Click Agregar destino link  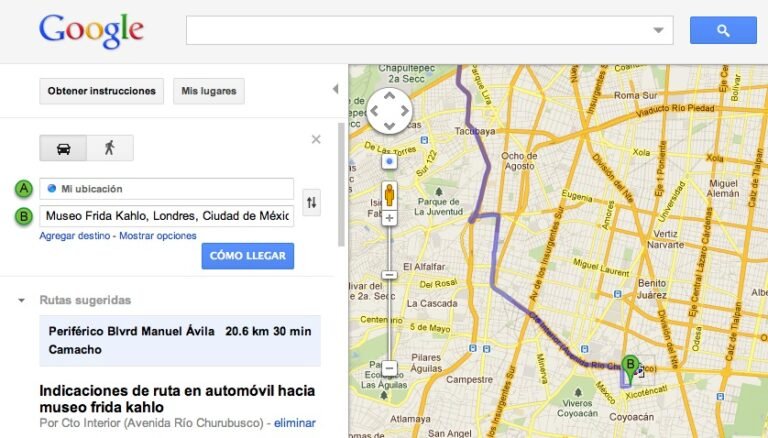click(75, 236)
